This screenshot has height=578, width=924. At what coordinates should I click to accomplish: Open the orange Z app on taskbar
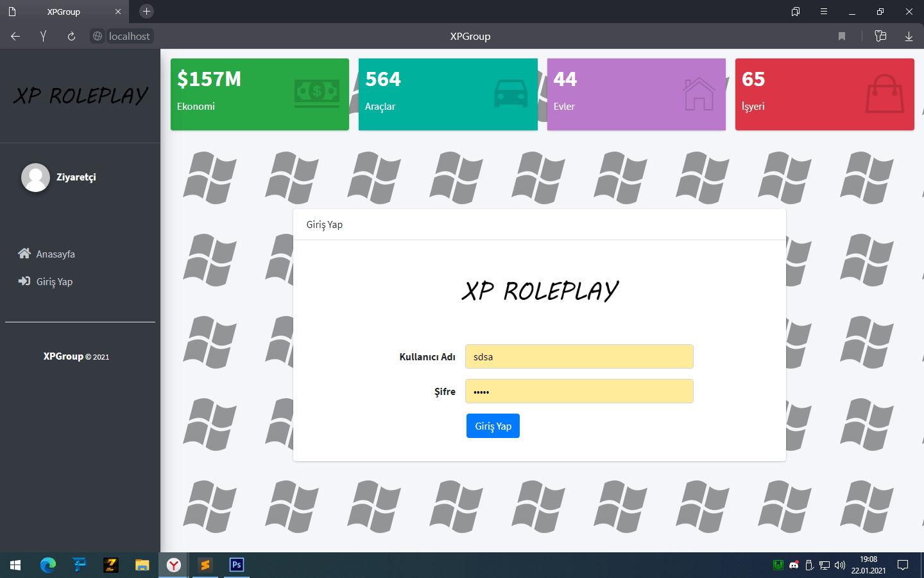pos(110,565)
